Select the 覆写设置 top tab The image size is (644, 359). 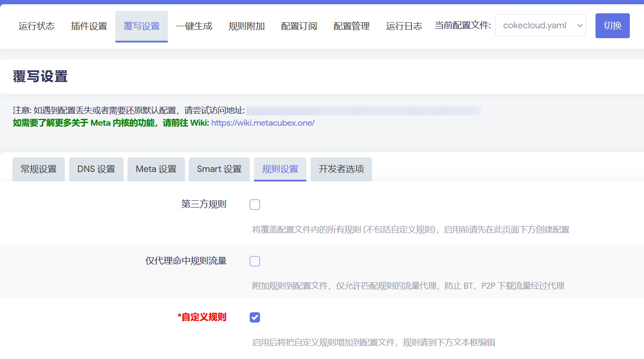point(141,26)
